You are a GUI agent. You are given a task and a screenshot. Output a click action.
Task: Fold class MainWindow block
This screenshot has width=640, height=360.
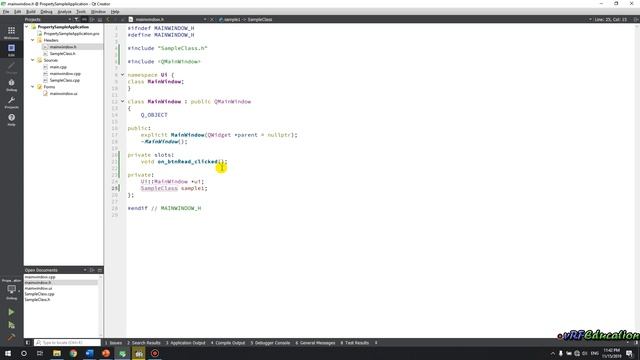coord(122,101)
